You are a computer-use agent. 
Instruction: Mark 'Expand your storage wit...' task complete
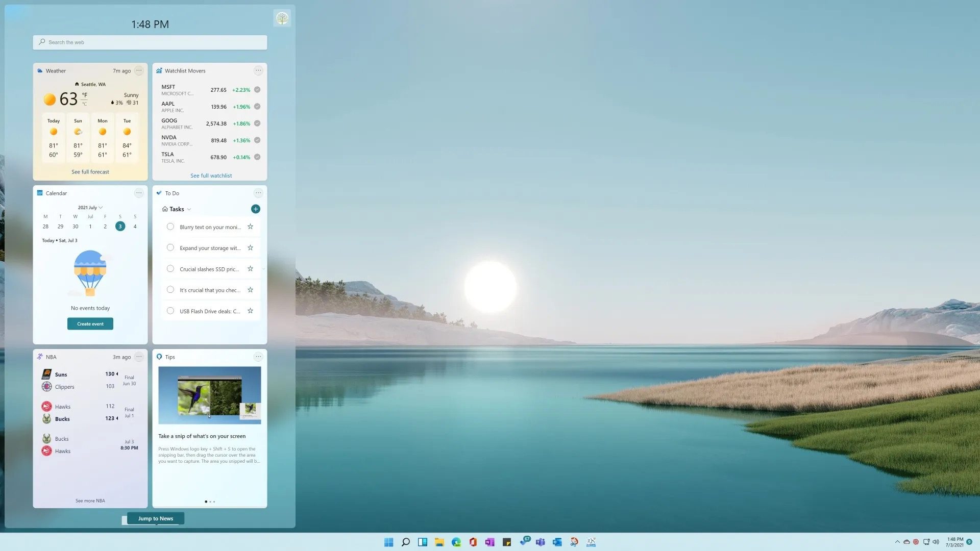(170, 248)
